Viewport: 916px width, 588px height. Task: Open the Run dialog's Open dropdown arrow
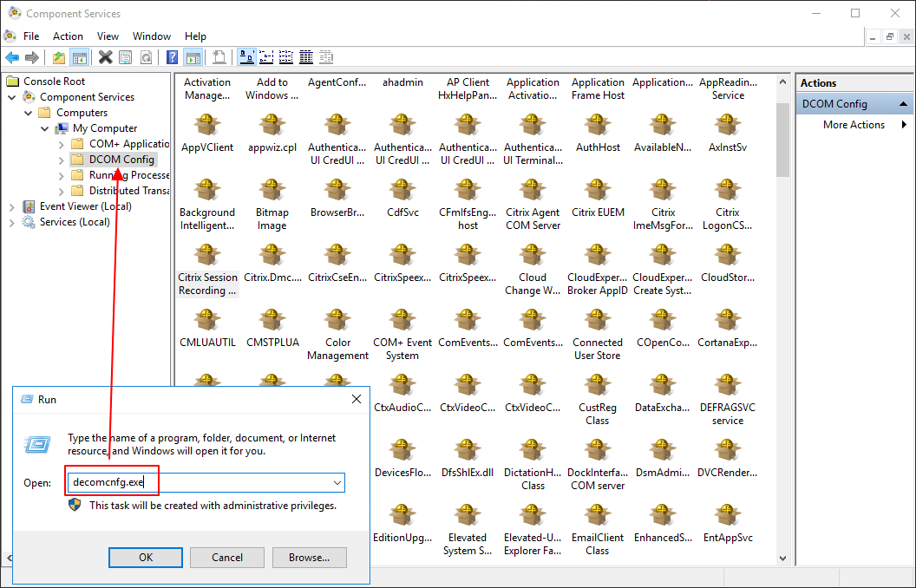pos(337,483)
